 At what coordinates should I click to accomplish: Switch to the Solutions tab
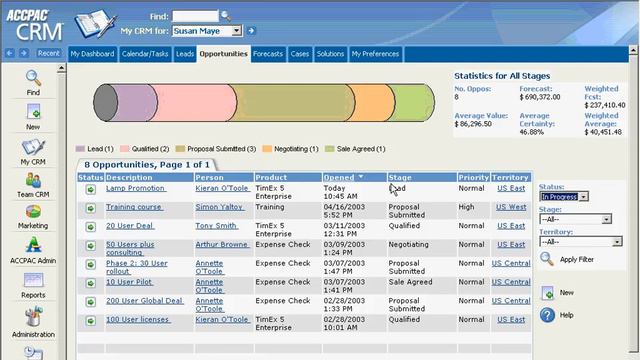[330, 54]
